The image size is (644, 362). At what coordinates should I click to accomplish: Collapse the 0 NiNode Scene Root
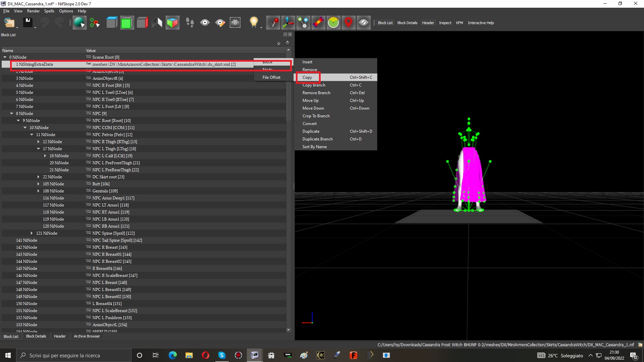[5, 57]
